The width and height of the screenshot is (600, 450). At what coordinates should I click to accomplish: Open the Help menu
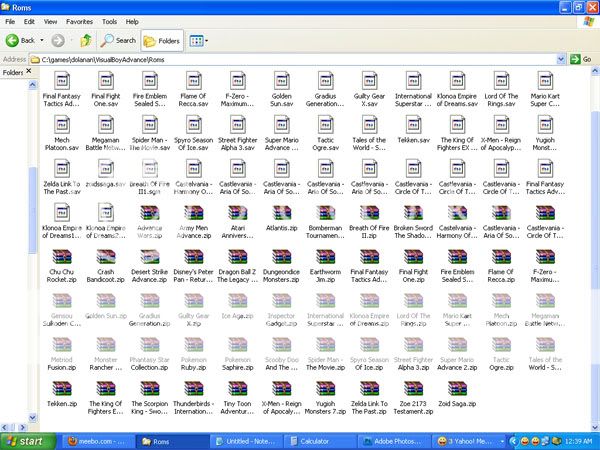click(132, 21)
